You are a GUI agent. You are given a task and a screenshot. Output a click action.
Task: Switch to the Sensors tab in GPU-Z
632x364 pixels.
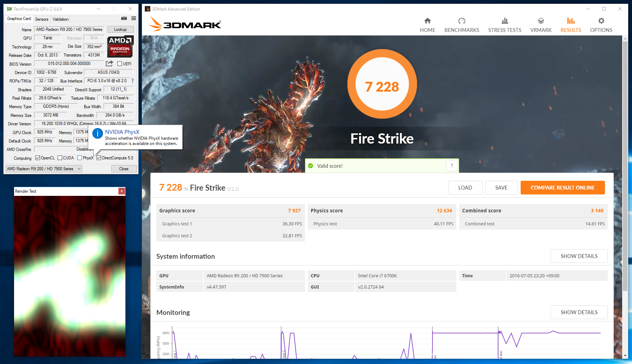point(42,19)
